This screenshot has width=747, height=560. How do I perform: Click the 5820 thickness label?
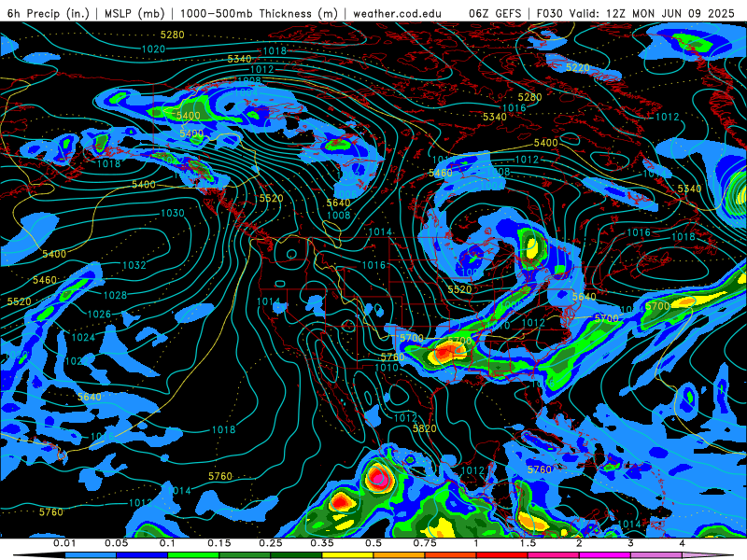[425, 428]
